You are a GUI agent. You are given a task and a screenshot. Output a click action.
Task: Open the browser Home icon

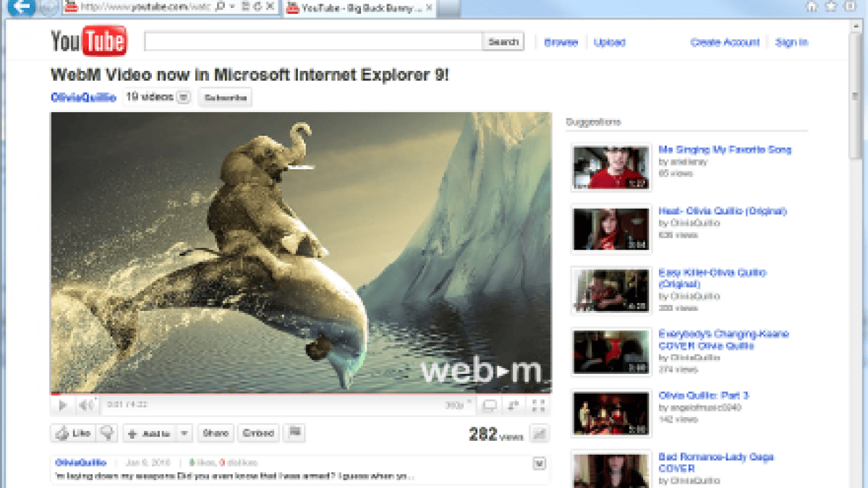click(812, 7)
